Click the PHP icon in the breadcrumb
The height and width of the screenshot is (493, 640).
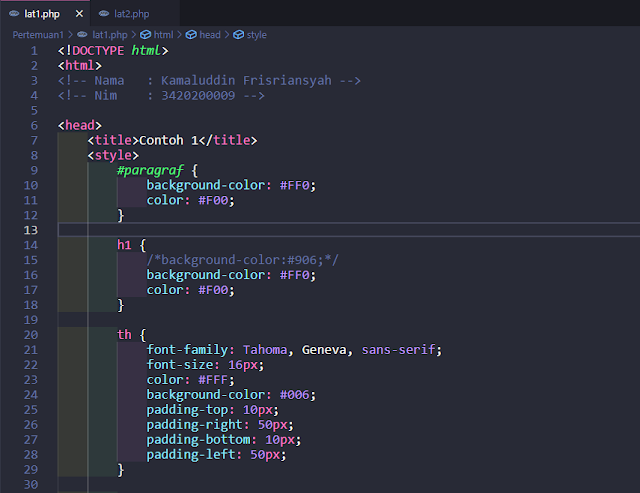[82, 35]
